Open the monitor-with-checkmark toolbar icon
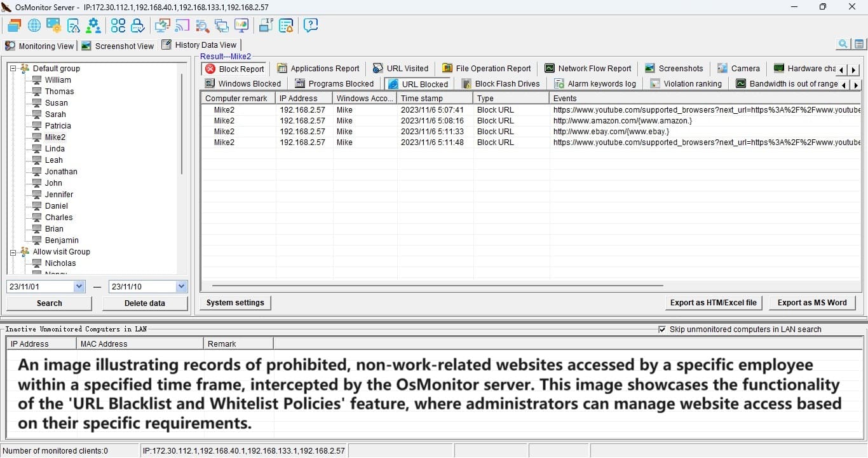The width and height of the screenshot is (868, 458). [x=163, y=25]
